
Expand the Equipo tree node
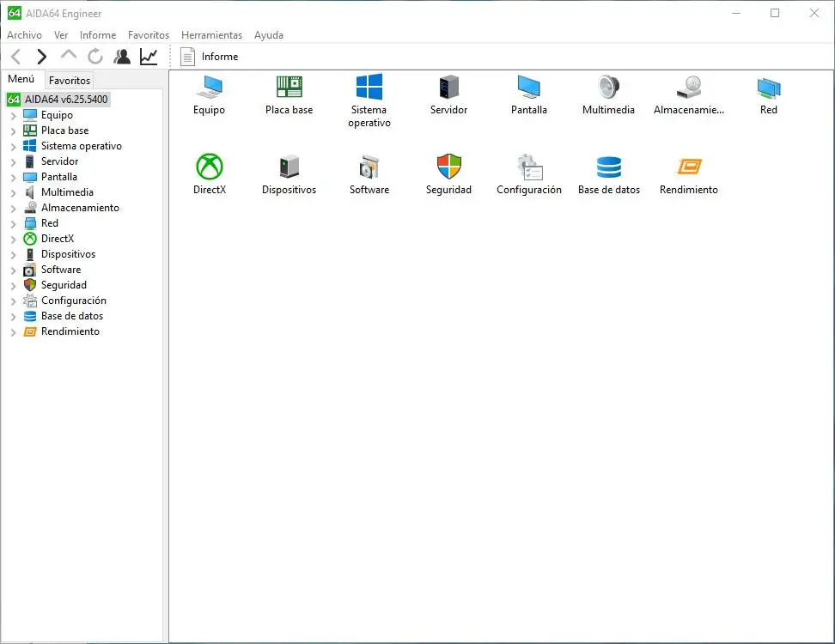pyautogui.click(x=13, y=115)
